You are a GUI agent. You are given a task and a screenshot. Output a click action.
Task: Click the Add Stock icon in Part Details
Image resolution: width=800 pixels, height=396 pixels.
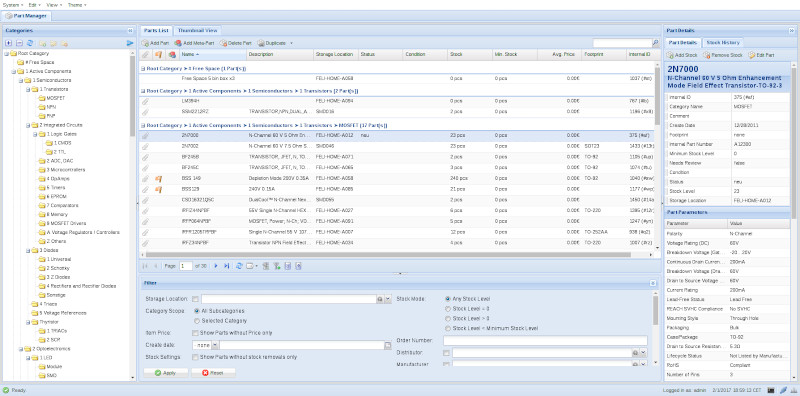click(670, 55)
